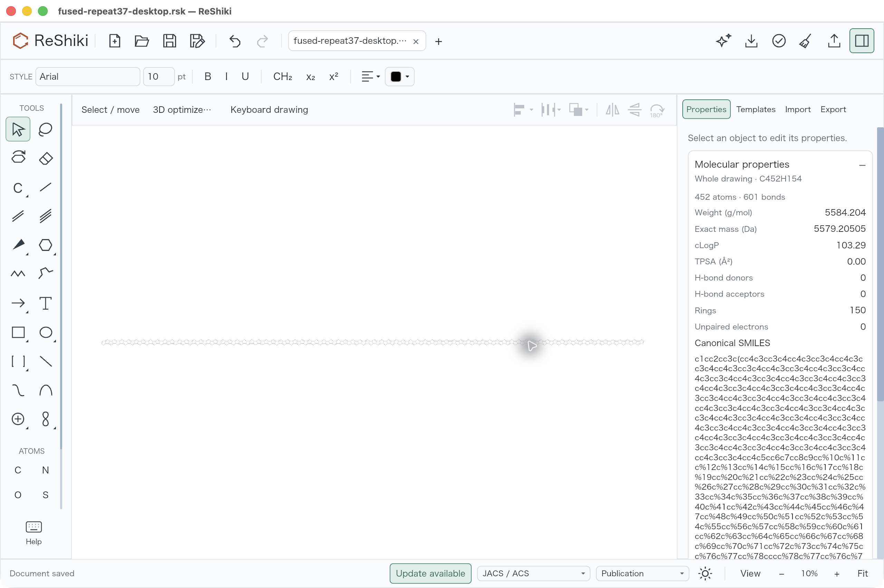This screenshot has height=588, width=884.
Task: Click Keyboard drawing option
Action: 269,110
